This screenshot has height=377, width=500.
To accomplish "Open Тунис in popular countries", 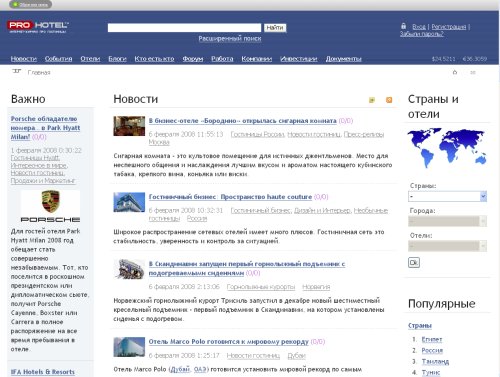I will point(431,372).
